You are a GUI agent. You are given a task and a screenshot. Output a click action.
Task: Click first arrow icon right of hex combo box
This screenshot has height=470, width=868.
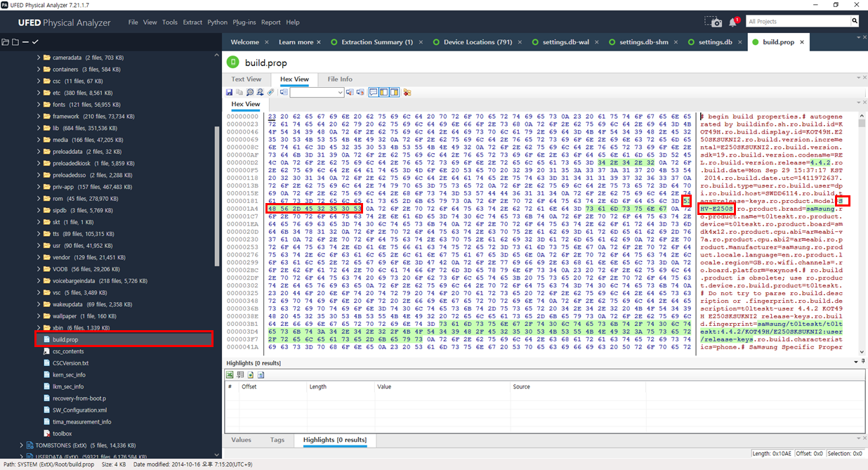click(350, 92)
